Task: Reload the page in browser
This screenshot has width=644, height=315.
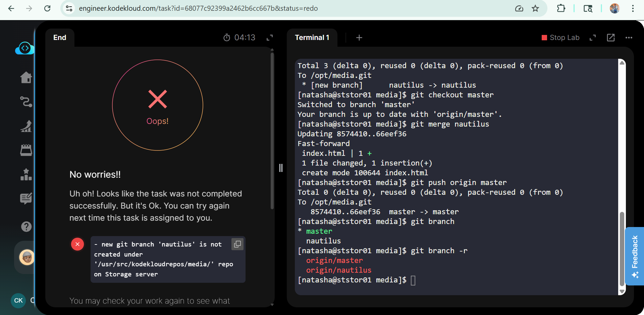Action: tap(47, 8)
